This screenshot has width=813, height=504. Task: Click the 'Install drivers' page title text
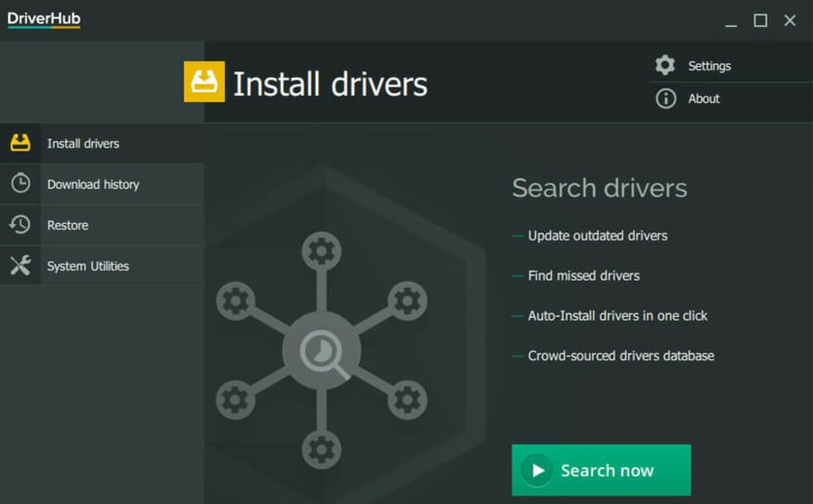(331, 84)
